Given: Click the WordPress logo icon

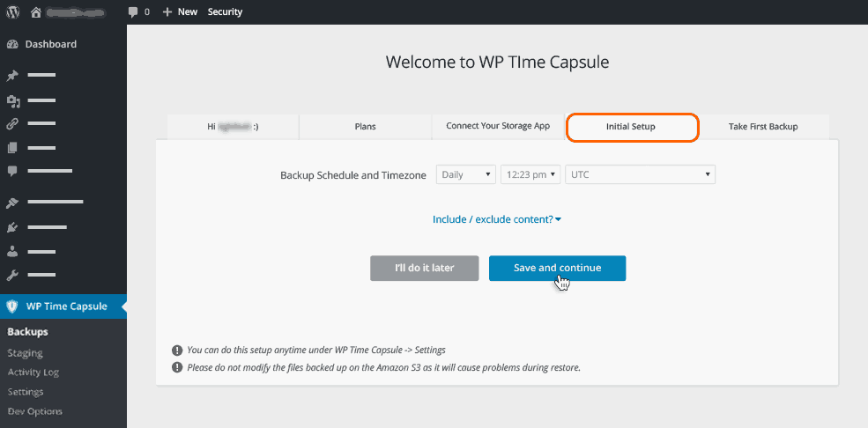Looking at the screenshot, I should click(x=12, y=11).
